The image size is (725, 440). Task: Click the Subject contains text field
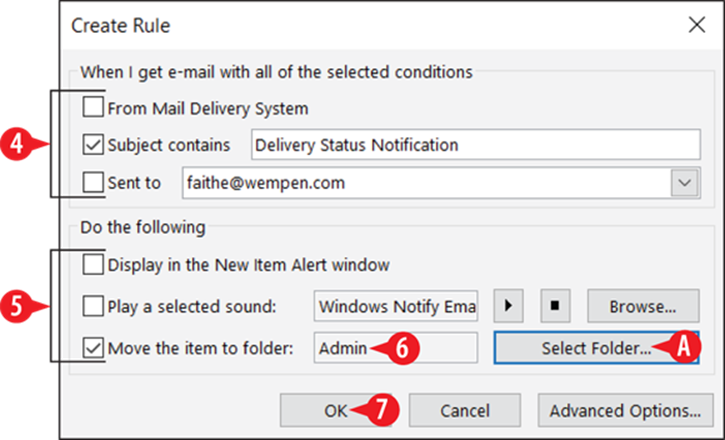(x=476, y=145)
